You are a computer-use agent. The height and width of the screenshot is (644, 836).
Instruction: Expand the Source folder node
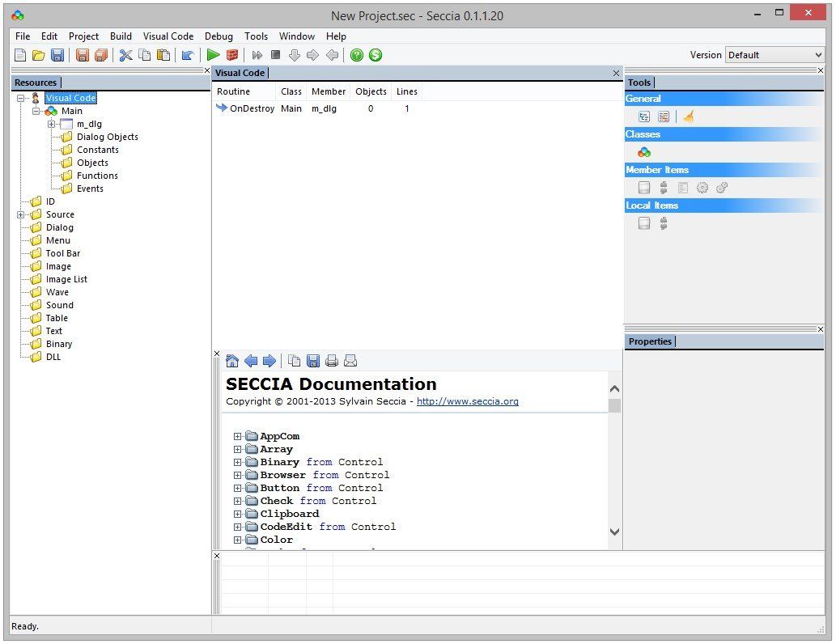click(x=20, y=214)
